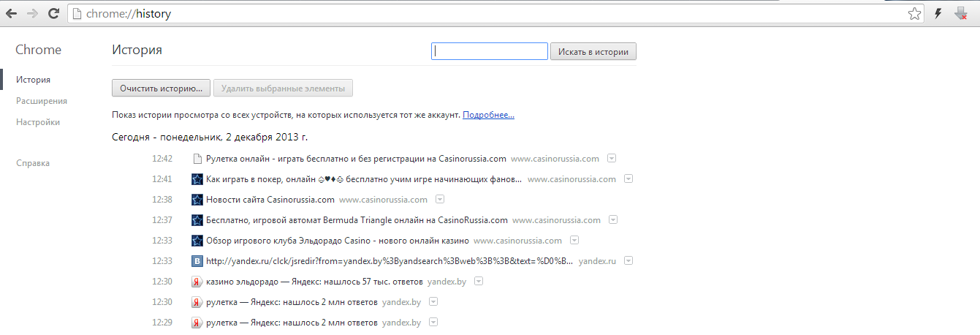Open the yandex.ru/clck/jsredir URL link
The height and width of the screenshot is (335, 980).
pos(390,261)
